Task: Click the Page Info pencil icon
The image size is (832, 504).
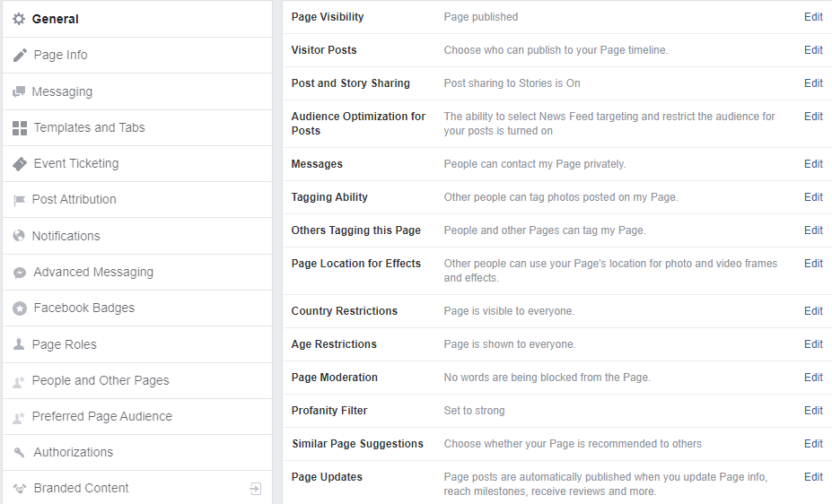Action: 20,56
